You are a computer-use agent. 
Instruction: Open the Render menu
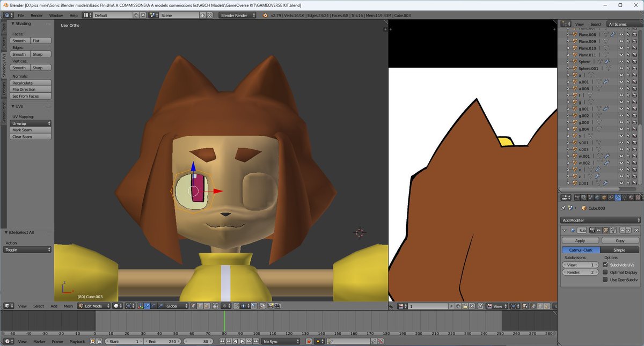36,16
